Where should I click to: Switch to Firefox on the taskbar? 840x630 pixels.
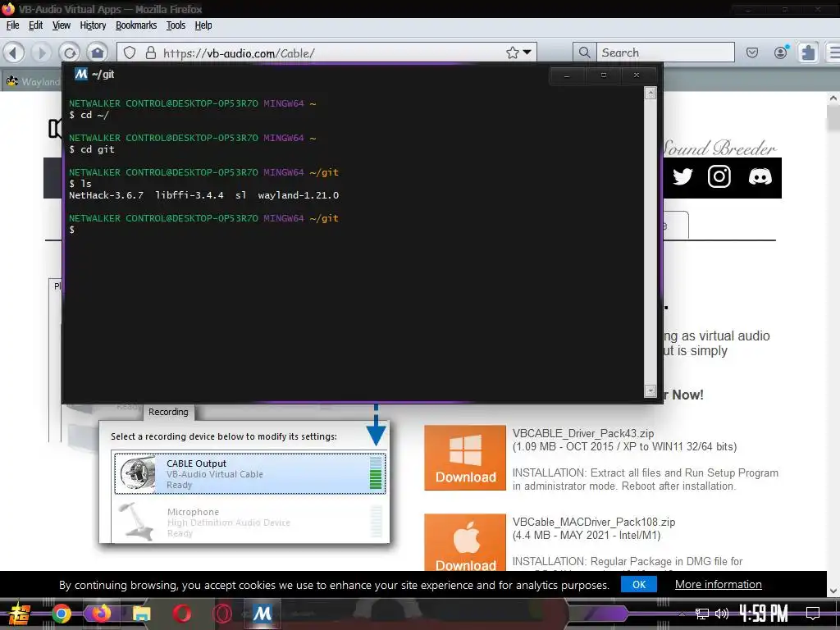[101, 614]
